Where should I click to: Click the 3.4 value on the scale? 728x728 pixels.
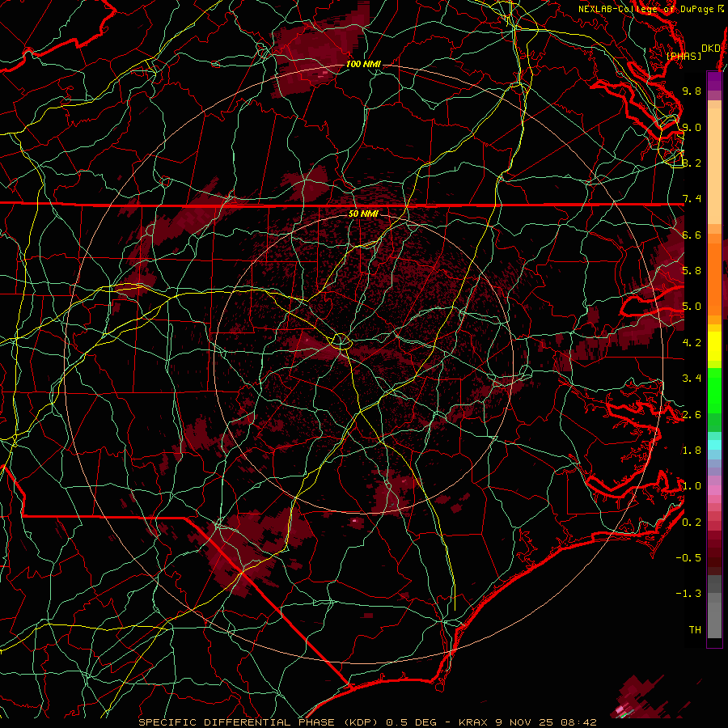[x=692, y=379]
